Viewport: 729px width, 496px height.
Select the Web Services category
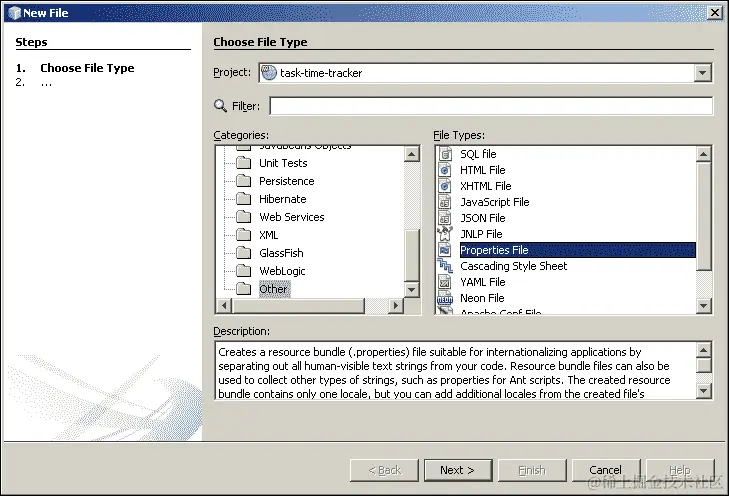292,217
